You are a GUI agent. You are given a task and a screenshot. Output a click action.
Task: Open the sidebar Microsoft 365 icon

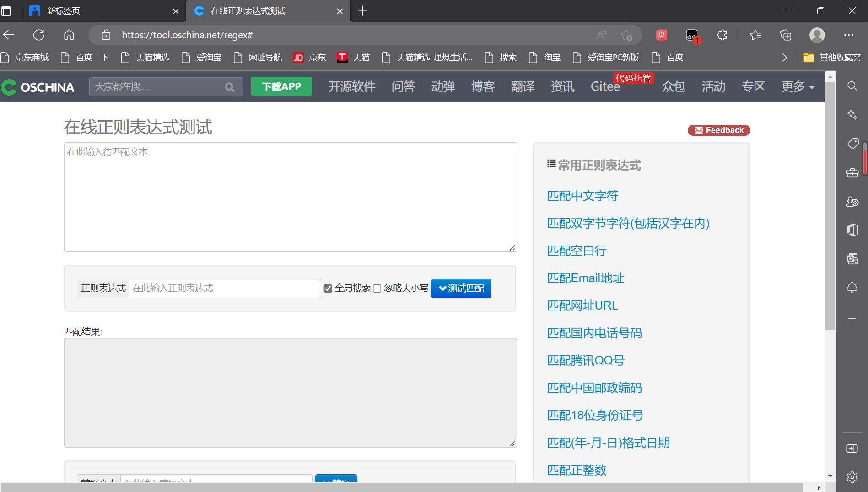pos(852,230)
